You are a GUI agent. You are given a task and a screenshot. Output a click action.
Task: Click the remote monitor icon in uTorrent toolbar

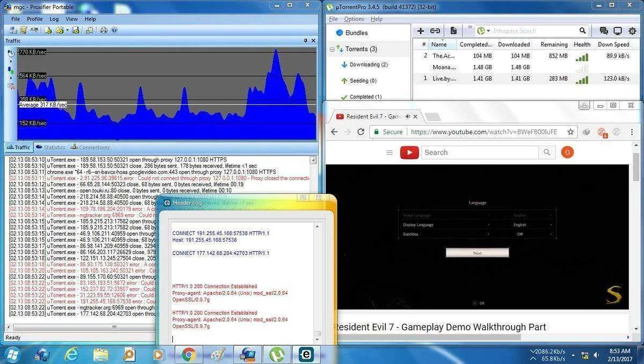click(618, 31)
